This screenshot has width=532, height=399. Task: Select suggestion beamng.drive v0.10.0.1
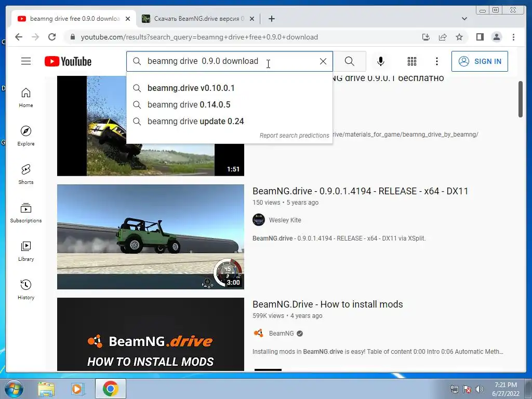pos(229,88)
